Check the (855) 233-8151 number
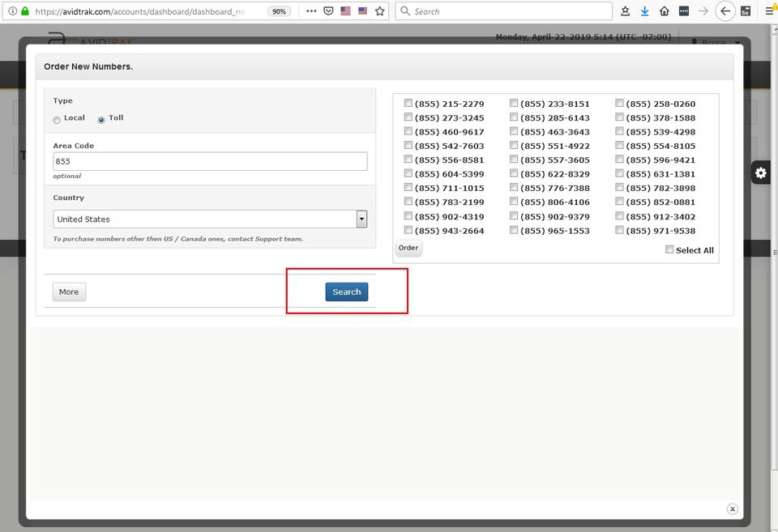This screenshot has height=532, width=778. click(514, 103)
